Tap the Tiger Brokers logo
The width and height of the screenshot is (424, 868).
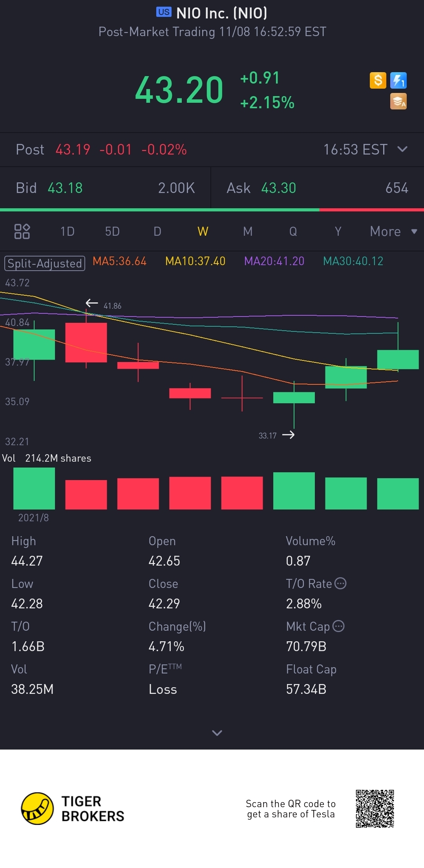(x=73, y=808)
